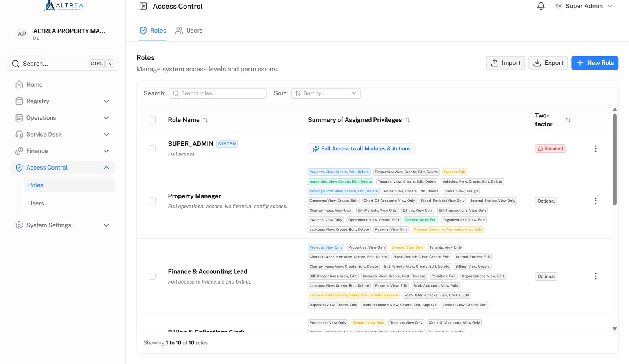629x364 pixels.
Task: Open Finance & Accounting Lead actions menu
Action: pyautogui.click(x=596, y=276)
